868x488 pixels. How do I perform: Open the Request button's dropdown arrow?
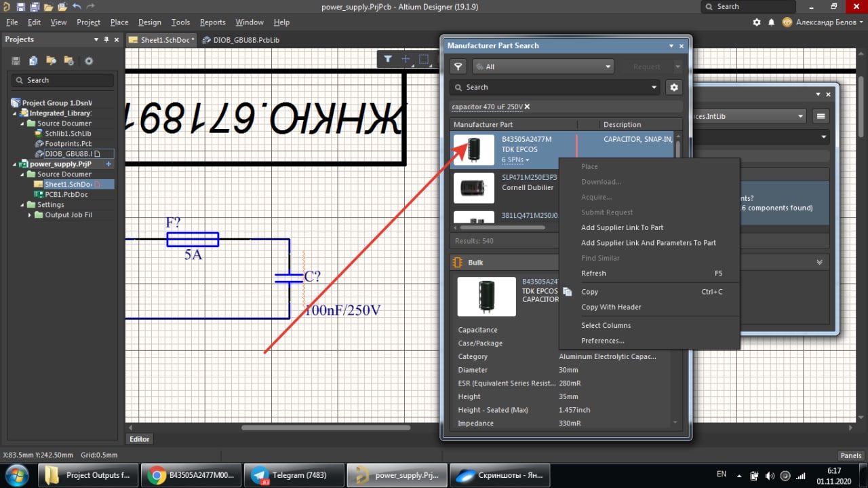(677, 67)
